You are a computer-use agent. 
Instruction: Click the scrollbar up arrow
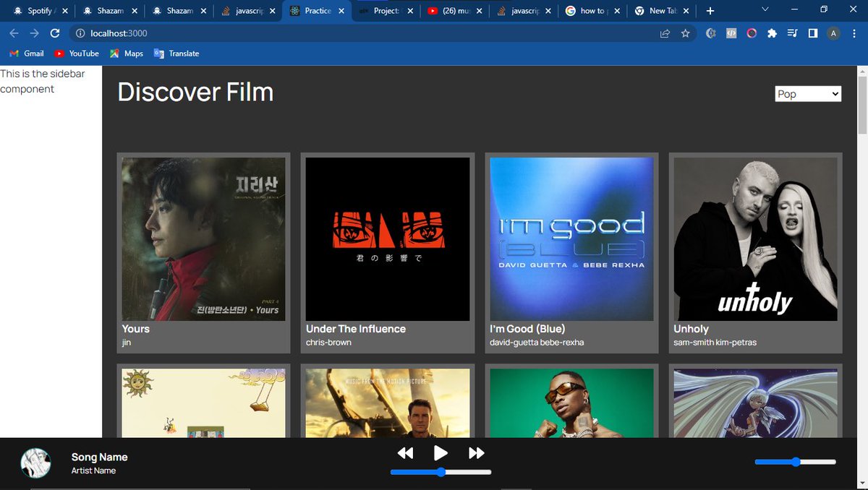(862, 72)
